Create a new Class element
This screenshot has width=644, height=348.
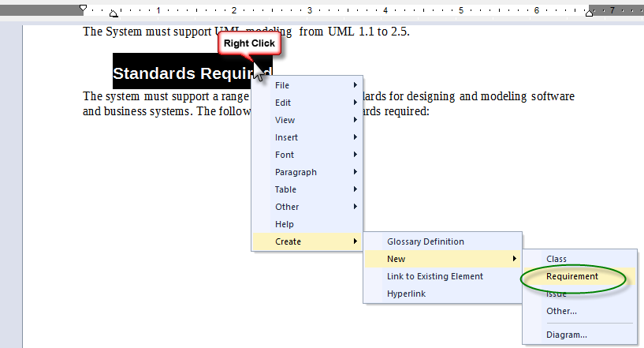point(557,259)
